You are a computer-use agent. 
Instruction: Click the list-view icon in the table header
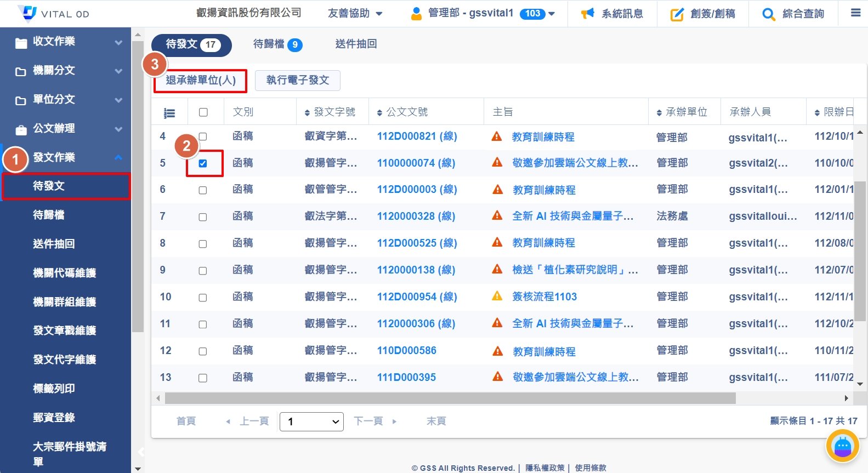[169, 113]
